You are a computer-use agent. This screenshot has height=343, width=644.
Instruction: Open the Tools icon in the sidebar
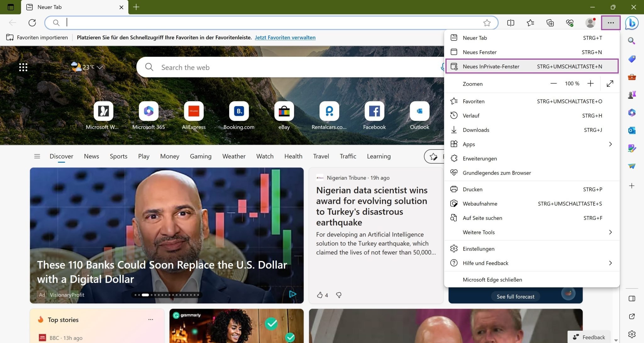click(x=632, y=77)
